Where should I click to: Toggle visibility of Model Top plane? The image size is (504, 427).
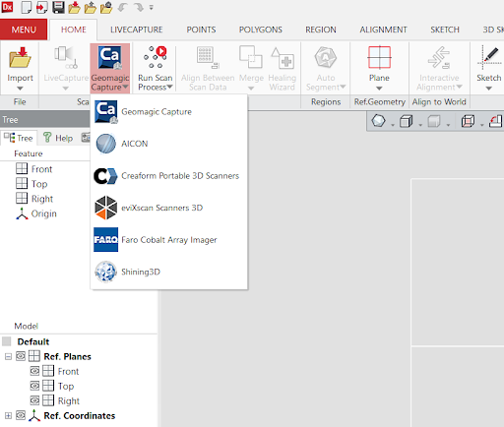(34, 386)
